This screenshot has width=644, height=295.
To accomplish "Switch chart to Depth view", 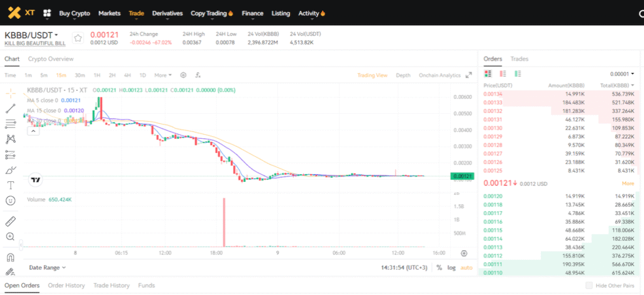I will (402, 75).
